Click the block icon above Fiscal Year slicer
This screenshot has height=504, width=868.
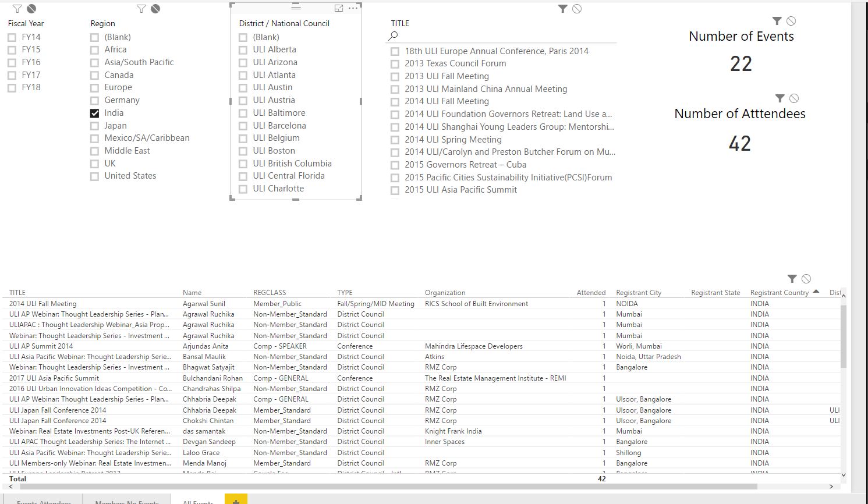click(x=31, y=9)
